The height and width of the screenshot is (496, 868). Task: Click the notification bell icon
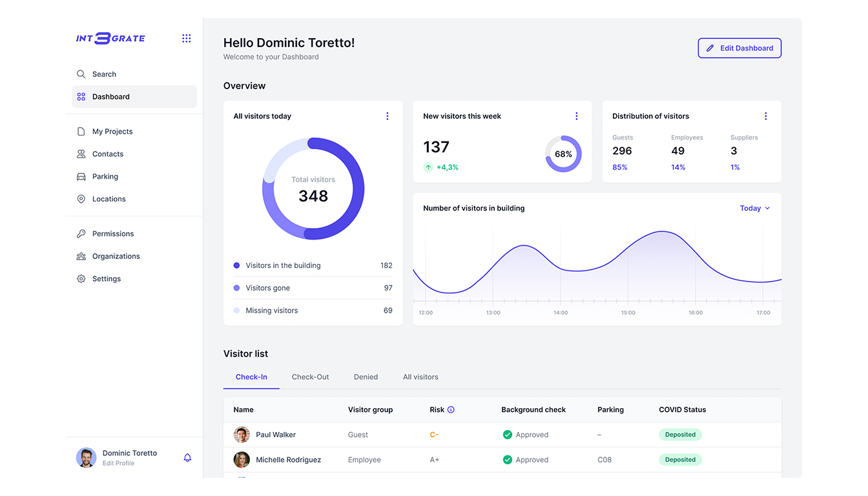point(187,458)
